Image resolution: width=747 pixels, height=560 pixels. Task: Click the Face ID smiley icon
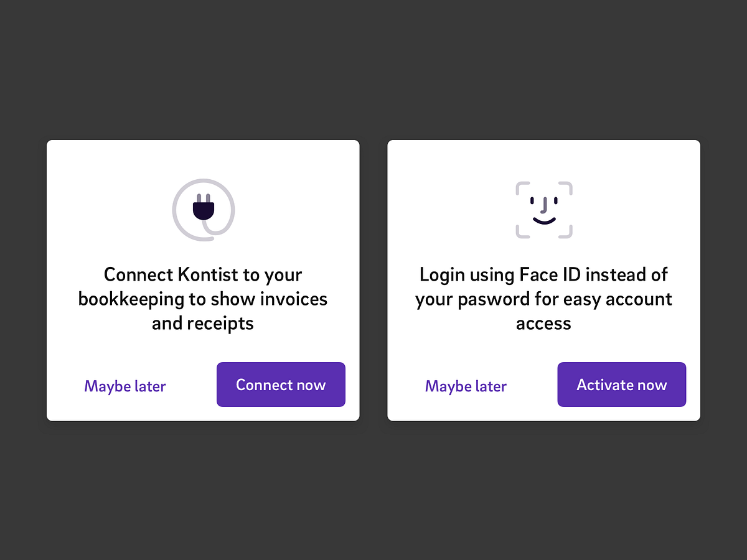pos(543,210)
